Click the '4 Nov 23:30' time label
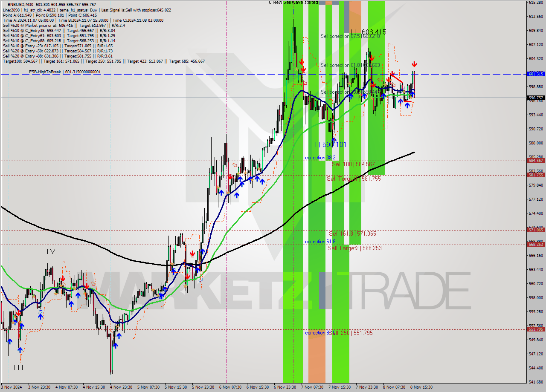546x392 pixels. [x=121, y=387]
